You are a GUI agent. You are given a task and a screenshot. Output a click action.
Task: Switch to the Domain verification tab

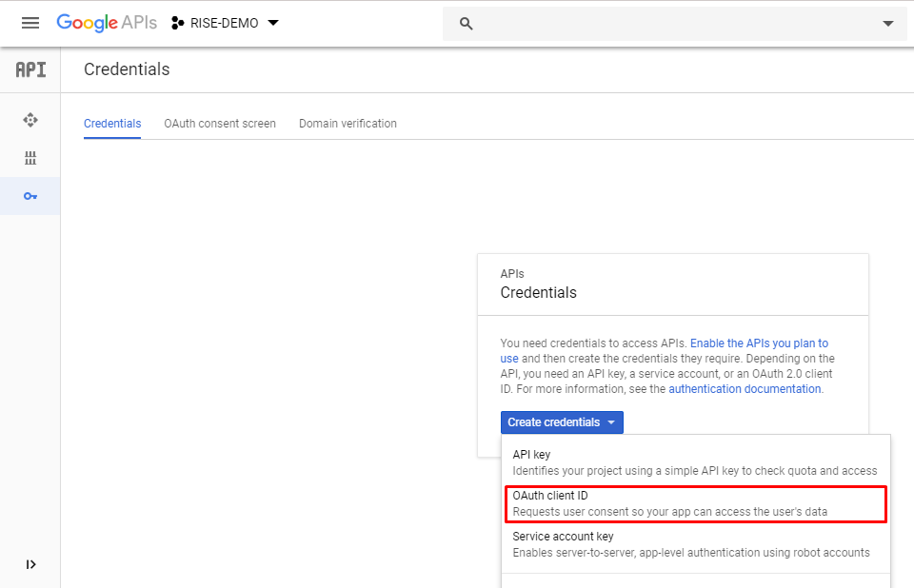click(x=348, y=124)
